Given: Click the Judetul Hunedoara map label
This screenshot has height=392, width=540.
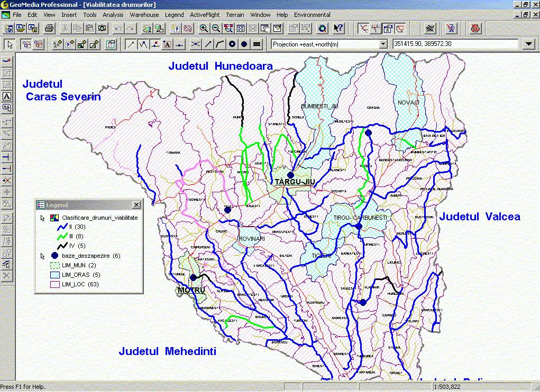Looking at the screenshot, I should click(x=221, y=66).
